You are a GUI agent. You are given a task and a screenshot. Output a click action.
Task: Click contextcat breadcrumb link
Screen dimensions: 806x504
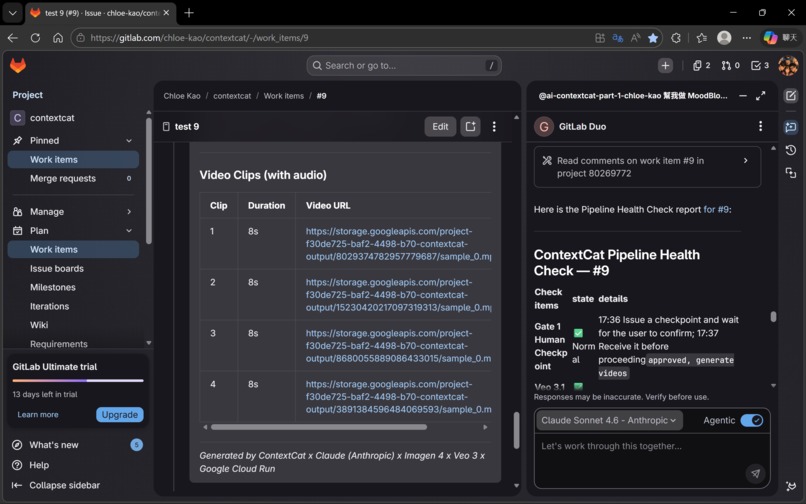point(232,96)
